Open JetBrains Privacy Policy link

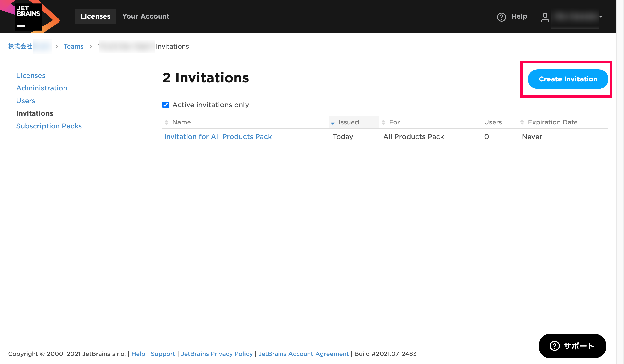[x=217, y=354]
